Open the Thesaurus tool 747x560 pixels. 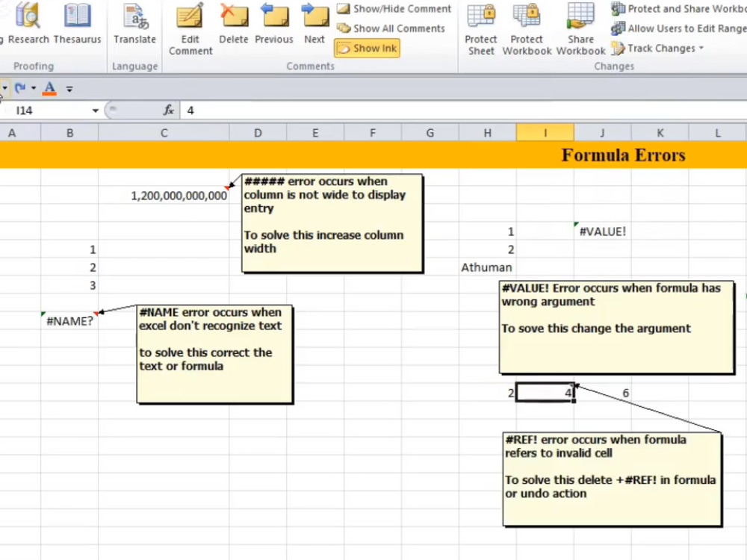(x=77, y=23)
